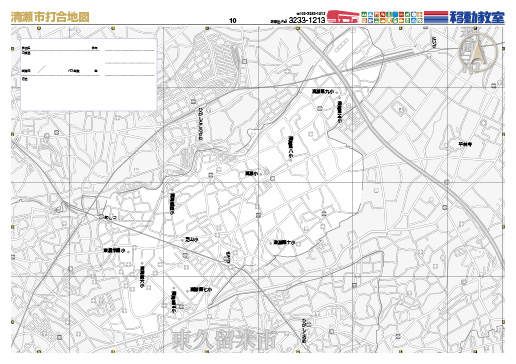Image resolution: width=516 pixels, height=364 pixels.
Task: Click the 清瀬小 school label
Action: (x=251, y=173)
